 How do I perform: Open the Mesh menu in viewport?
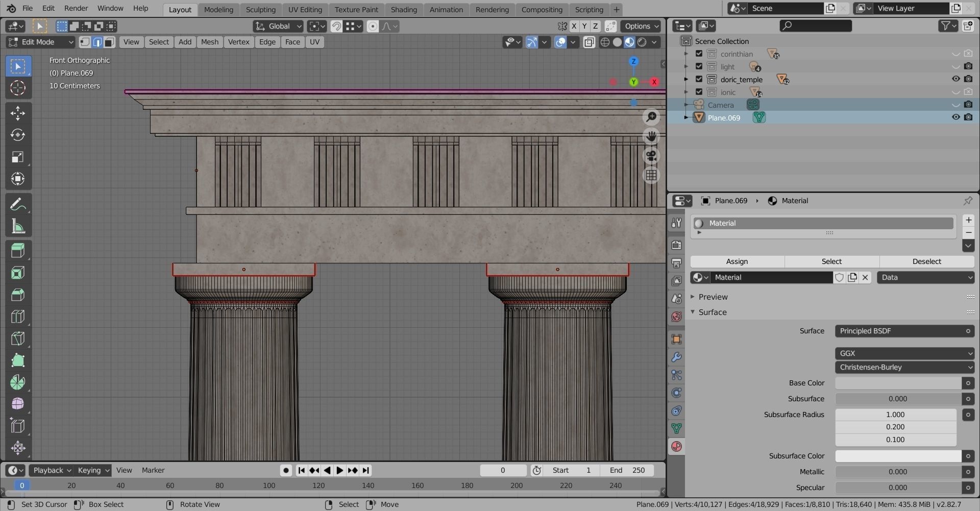point(209,42)
